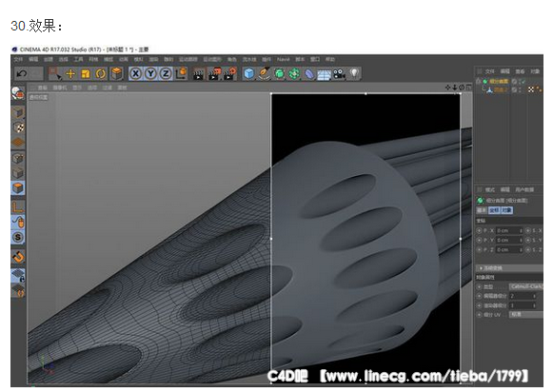Click the viewport zoom icon
553x392 pixels.
pos(455,88)
